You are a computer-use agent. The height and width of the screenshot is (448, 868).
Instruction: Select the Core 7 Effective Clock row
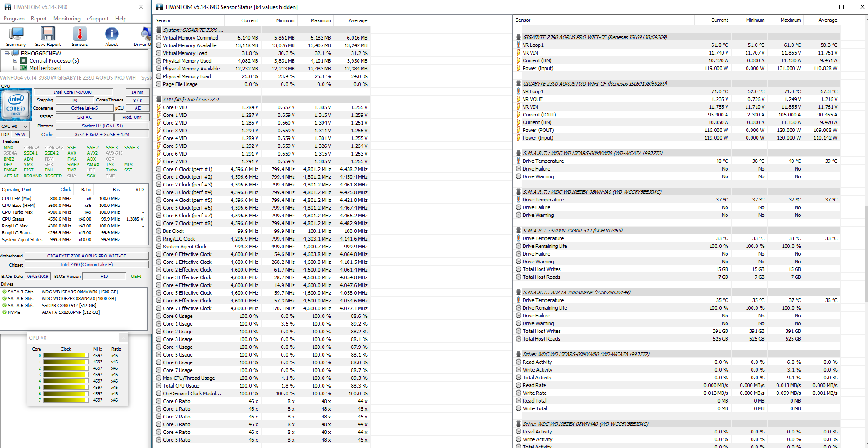[262, 308]
